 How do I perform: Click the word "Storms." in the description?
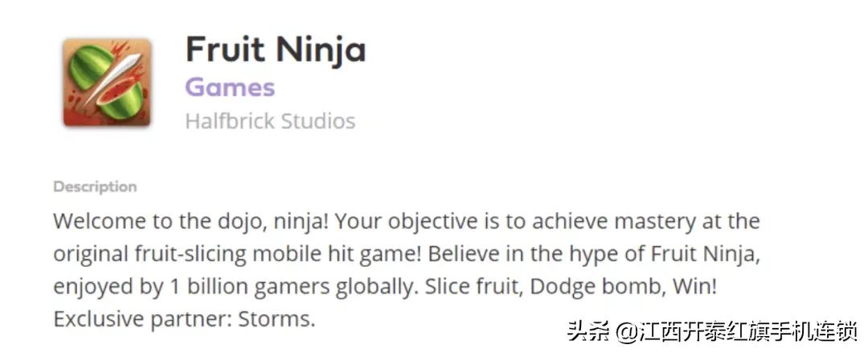point(276,319)
